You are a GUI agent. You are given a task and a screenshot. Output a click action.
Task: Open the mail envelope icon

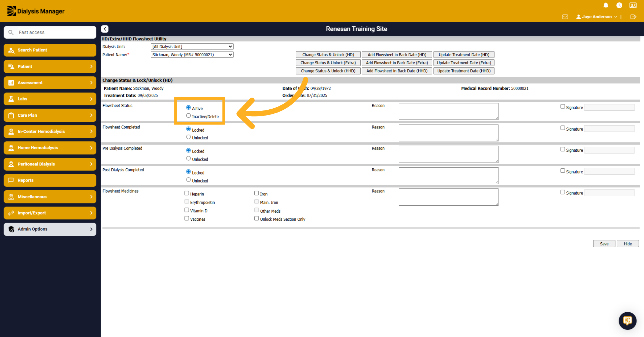(565, 17)
